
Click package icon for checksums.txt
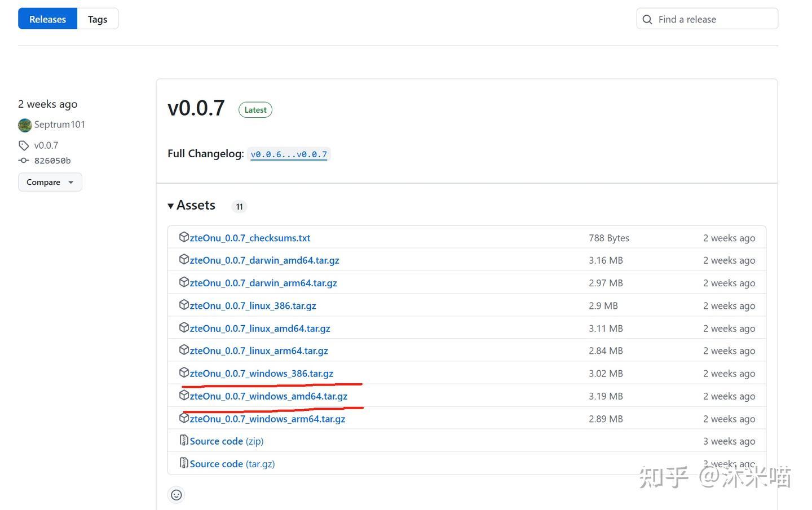(x=184, y=237)
